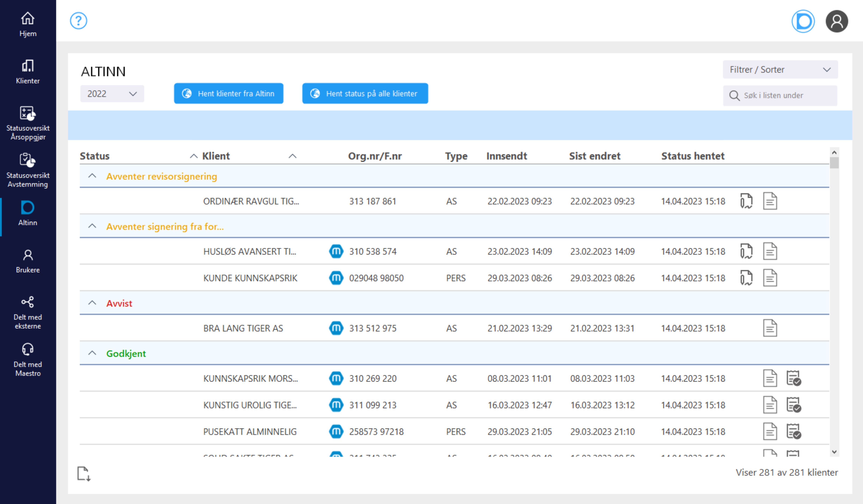This screenshot has width=863, height=504.
Task: Click Maestro icon beside HUSLØS AVANSERT
Action: [336, 251]
